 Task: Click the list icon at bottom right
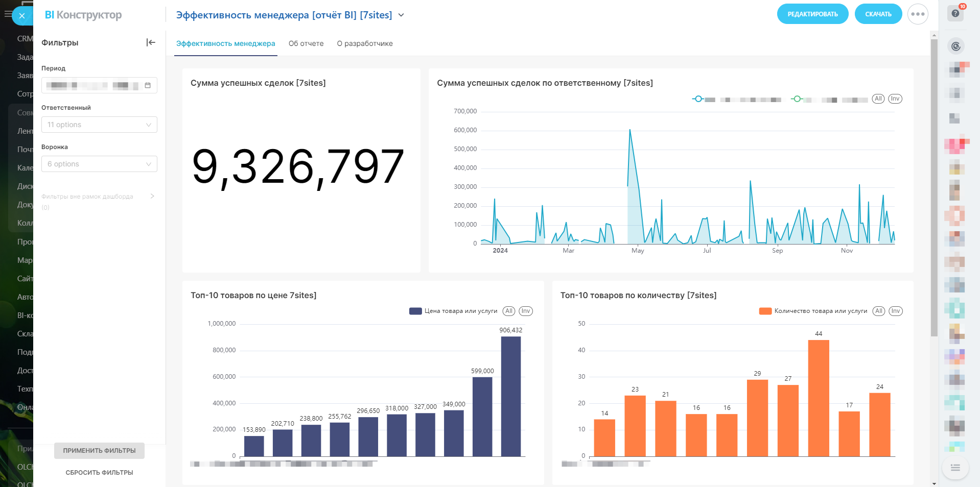tap(955, 468)
